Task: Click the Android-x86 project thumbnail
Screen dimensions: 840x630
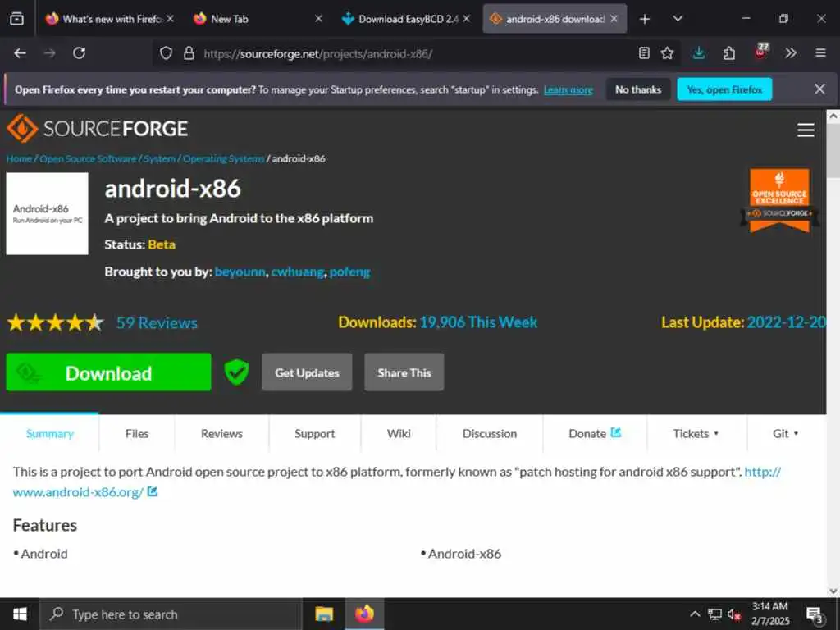Action: tap(47, 213)
